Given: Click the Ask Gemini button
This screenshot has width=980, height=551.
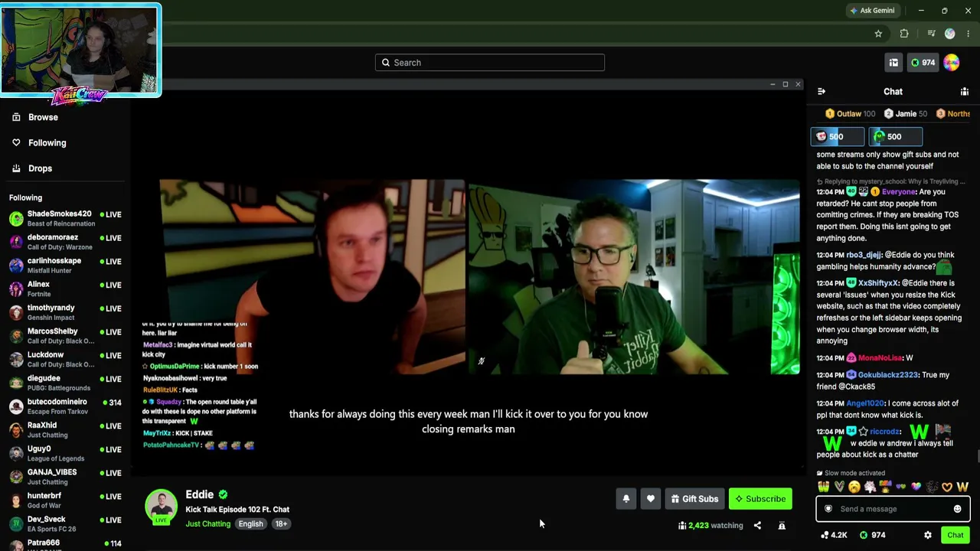Looking at the screenshot, I should click(872, 11).
